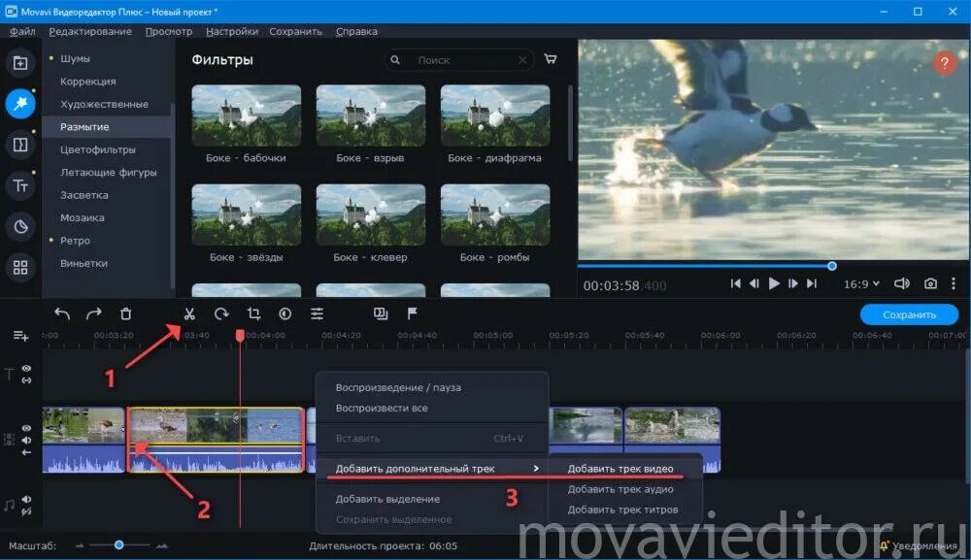Click the preview progress bar handle
The image size is (971, 560).
tap(832, 266)
